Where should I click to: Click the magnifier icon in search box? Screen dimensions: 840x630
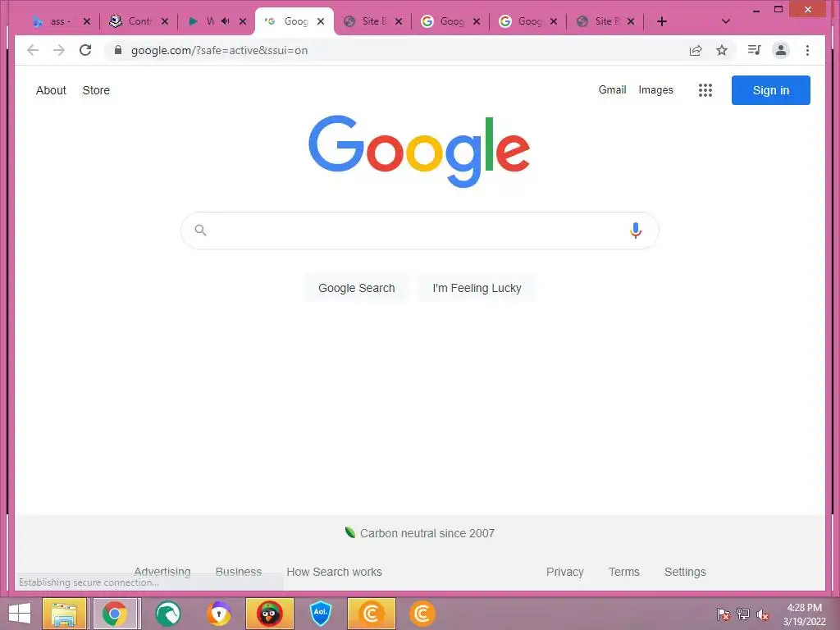click(x=200, y=231)
